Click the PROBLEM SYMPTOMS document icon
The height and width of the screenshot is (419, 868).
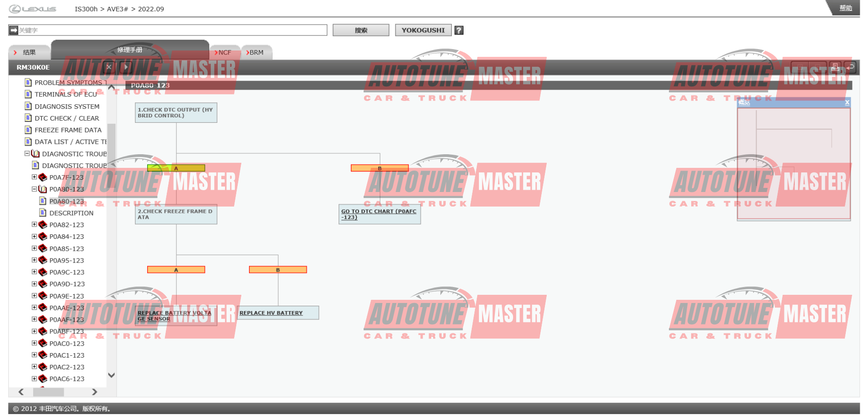[28, 82]
